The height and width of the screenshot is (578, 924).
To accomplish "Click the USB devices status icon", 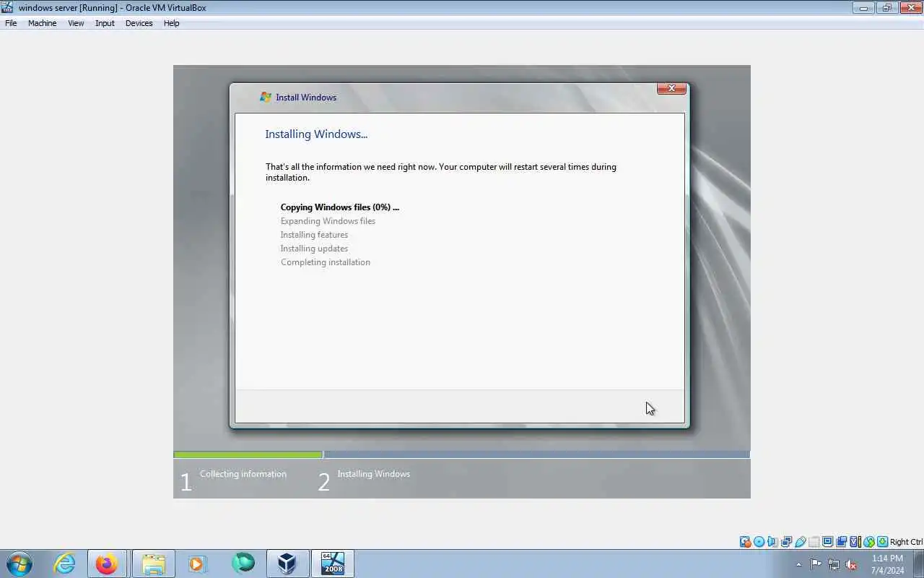I will coord(800,542).
